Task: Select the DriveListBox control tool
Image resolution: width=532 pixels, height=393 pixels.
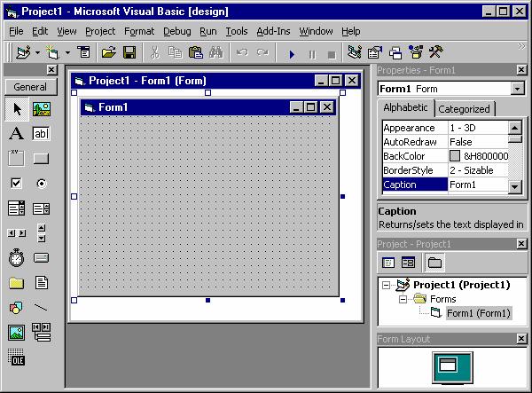Action: pos(42,258)
